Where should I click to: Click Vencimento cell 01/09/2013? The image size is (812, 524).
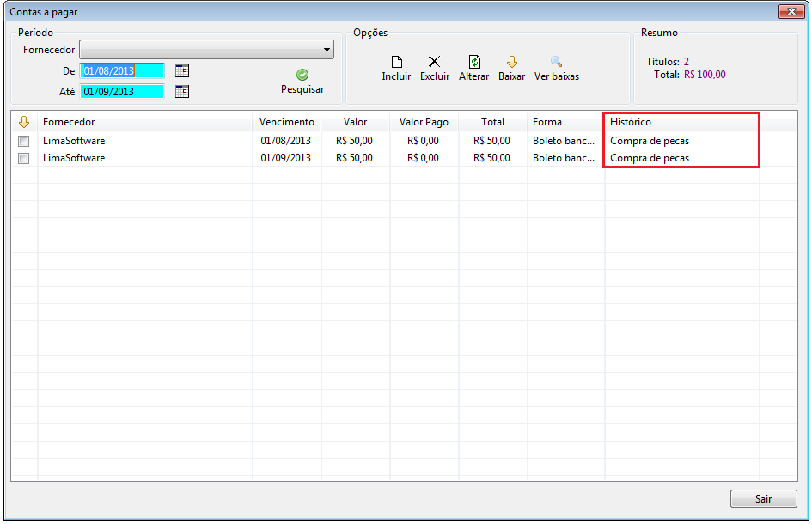click(x=286, y=158)
